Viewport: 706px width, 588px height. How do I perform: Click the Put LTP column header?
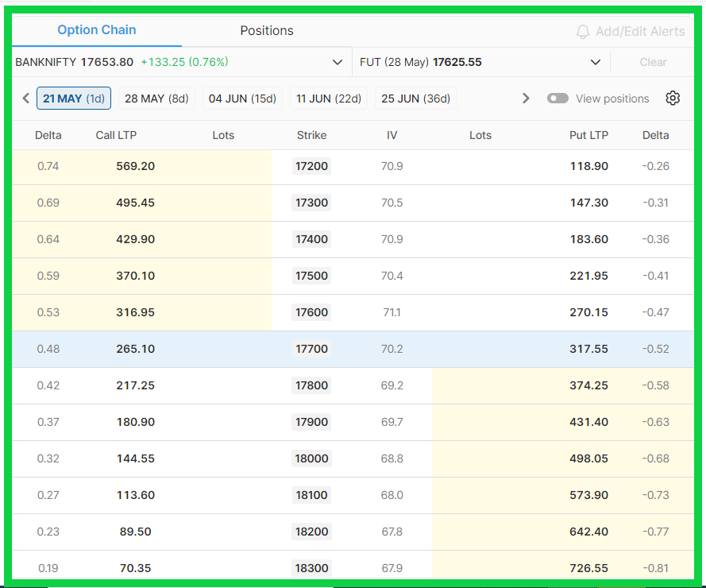589,135
